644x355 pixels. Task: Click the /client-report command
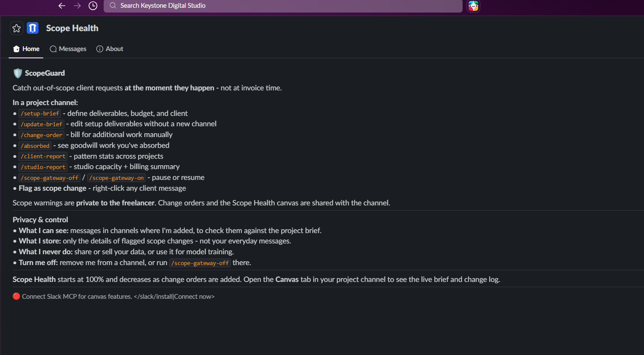click(43, 156)
